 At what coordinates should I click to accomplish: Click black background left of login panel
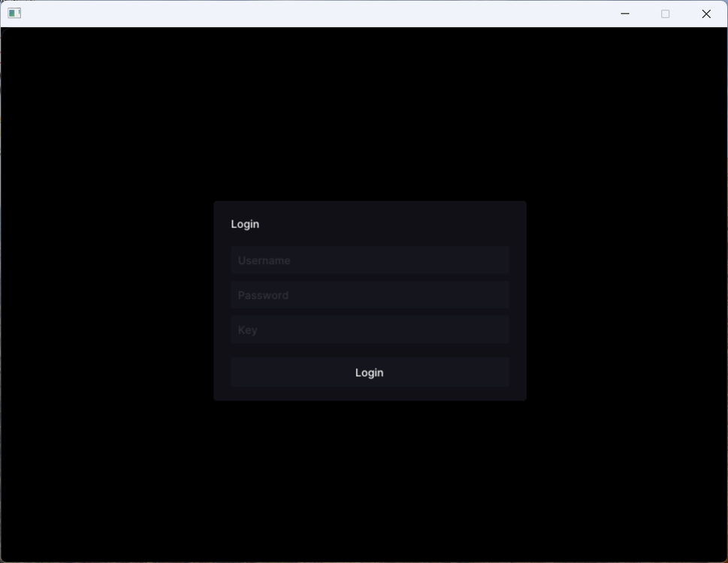105,300
